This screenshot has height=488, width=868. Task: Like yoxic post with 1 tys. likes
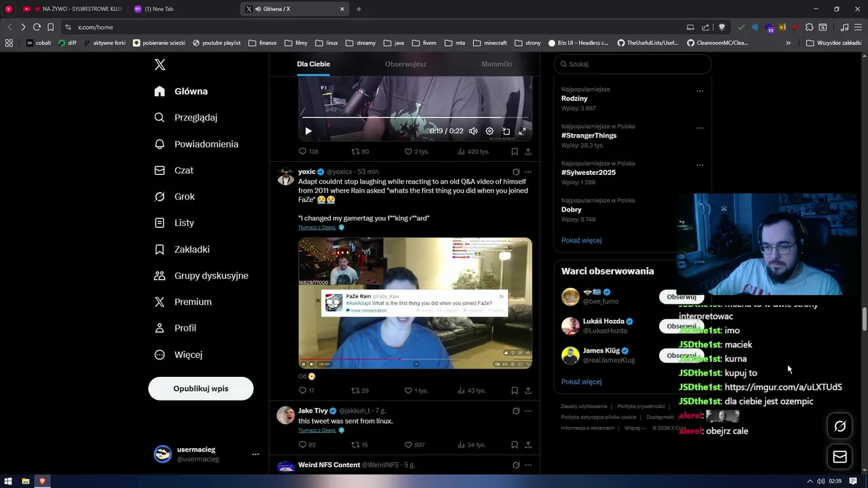click(416, 390)
